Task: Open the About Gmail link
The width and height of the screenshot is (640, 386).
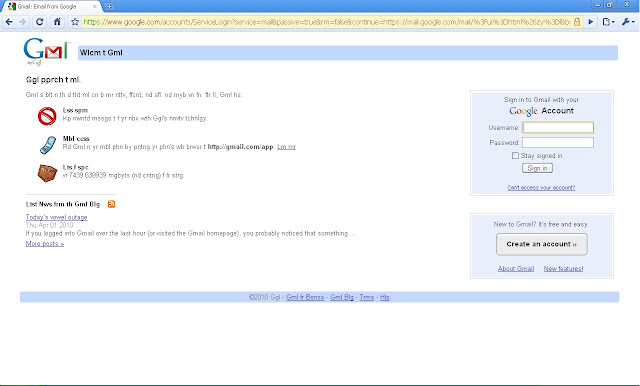Action: pos(516,268)
